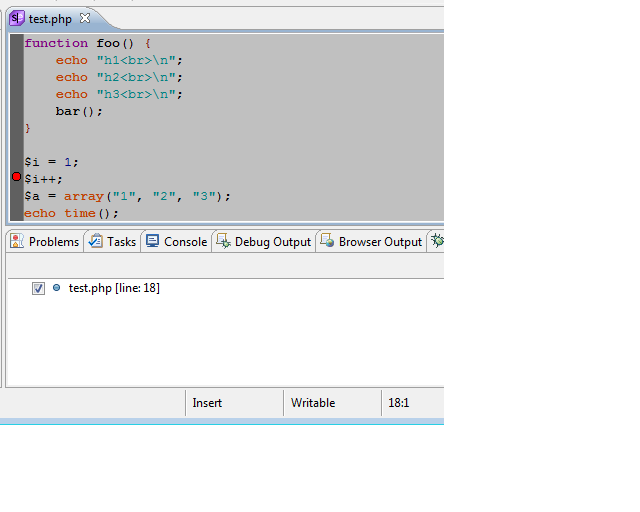Click the 'function foo() {' code line

tap(88, 43)
